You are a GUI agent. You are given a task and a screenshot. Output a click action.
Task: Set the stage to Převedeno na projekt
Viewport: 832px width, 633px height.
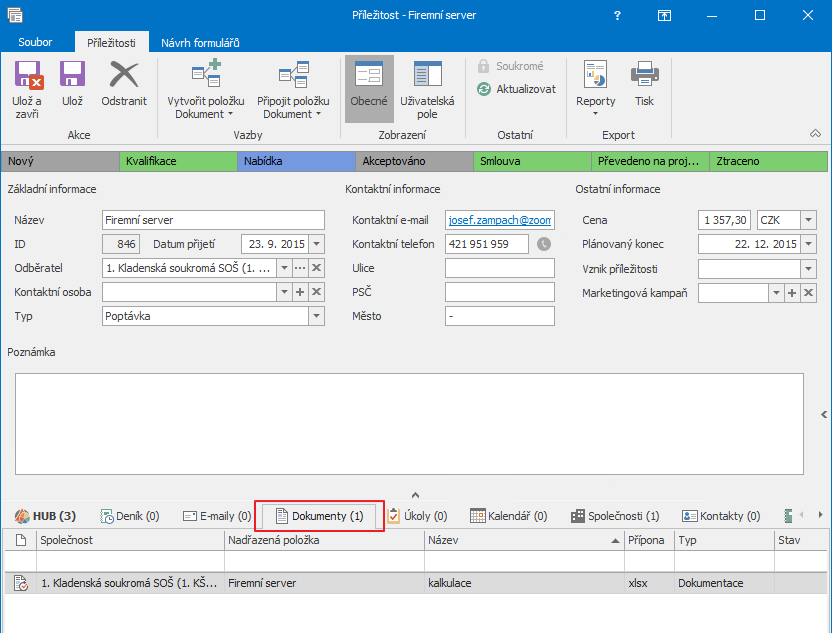click(651, 161)
